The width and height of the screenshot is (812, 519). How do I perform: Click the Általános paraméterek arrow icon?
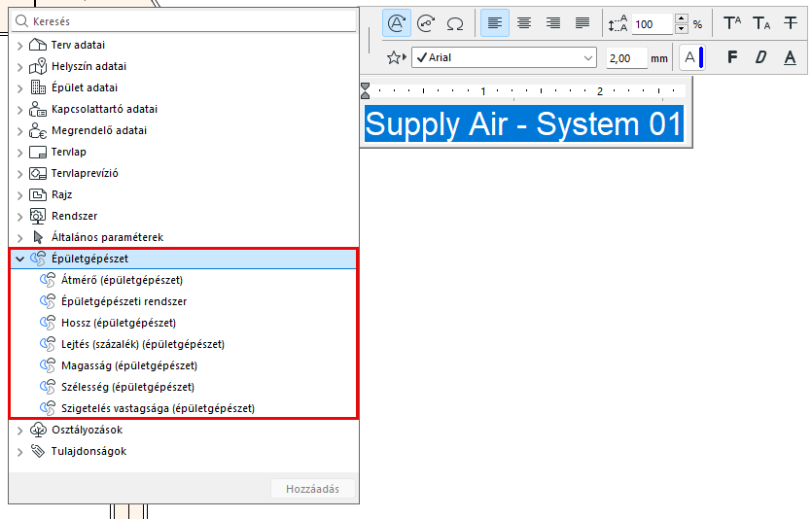38,237
